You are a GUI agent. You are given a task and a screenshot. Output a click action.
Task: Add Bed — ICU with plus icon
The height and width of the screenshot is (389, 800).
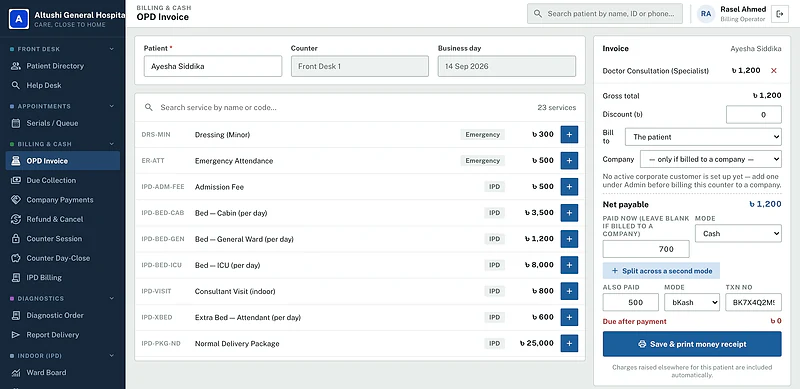coord(569,264)
